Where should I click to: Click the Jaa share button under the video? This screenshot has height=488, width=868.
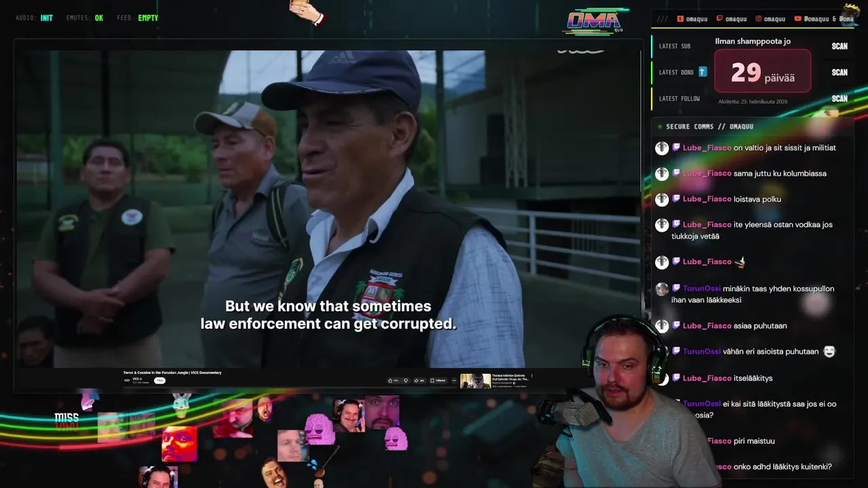click(x=418, y=380)
